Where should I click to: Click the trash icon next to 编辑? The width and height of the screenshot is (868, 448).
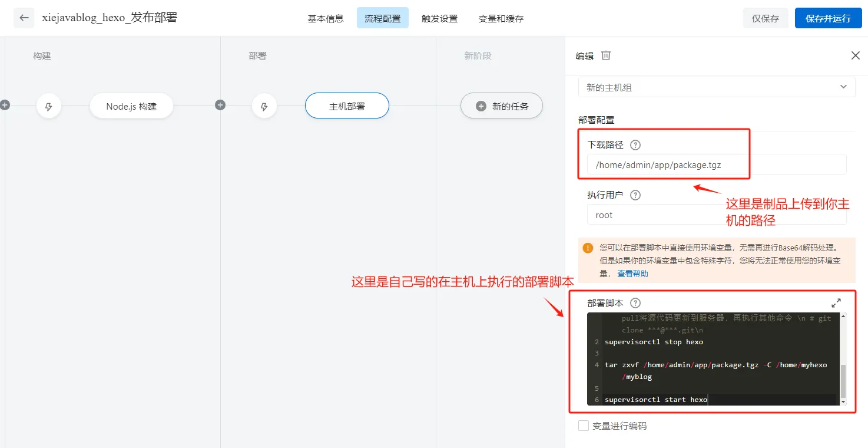pyautogui.click(x=607, y=55)
